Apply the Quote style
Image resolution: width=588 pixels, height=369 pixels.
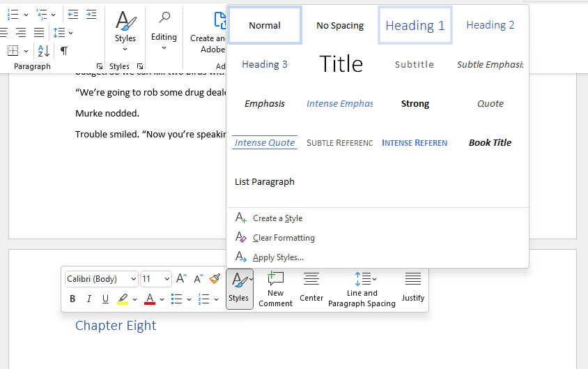(x=490, y=103)
